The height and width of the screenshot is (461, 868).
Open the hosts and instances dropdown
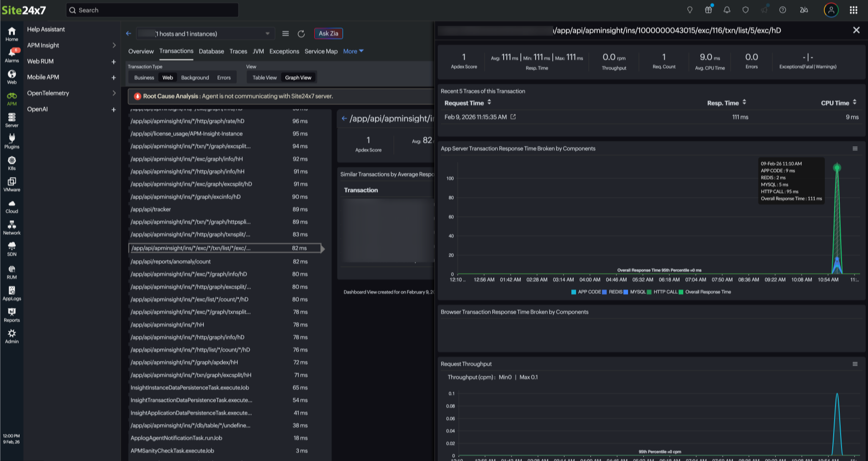[x=267, y=33]
